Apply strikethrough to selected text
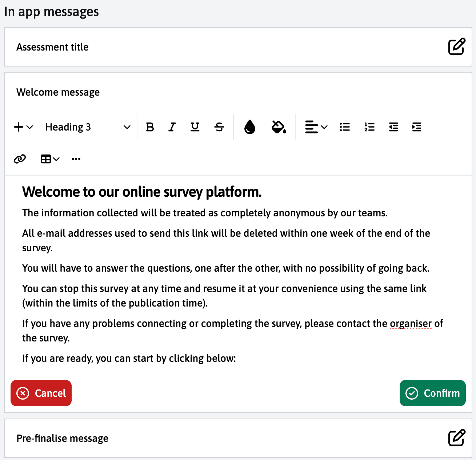Screen dimensions: 476x460 coord(219,127)
